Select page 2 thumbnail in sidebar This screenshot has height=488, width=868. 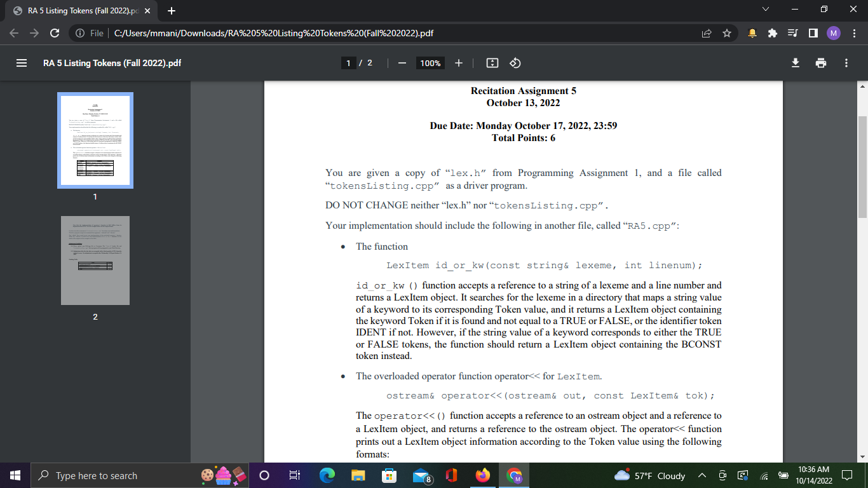[x=95, y=260]
